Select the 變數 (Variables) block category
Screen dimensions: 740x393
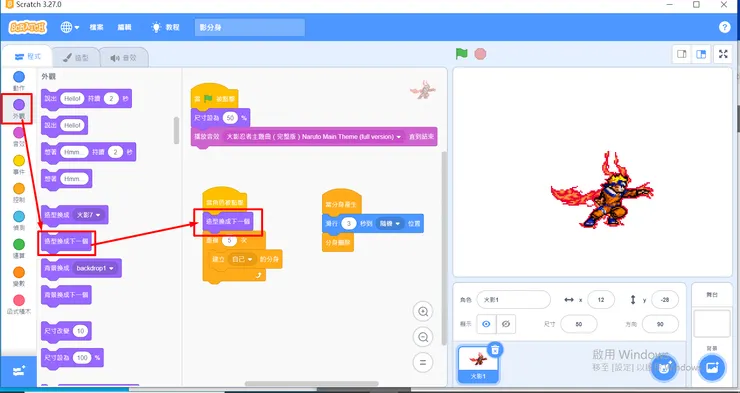[19, 276]
